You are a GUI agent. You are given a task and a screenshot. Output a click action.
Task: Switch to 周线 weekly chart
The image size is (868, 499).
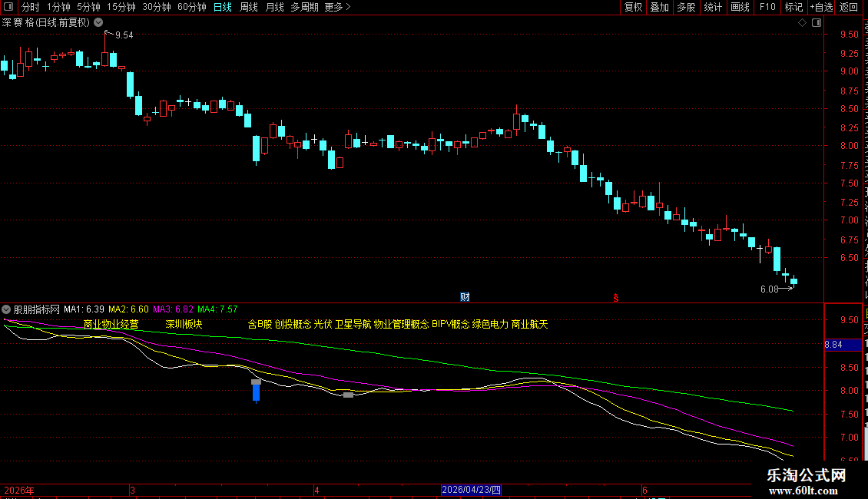point(249,7)
